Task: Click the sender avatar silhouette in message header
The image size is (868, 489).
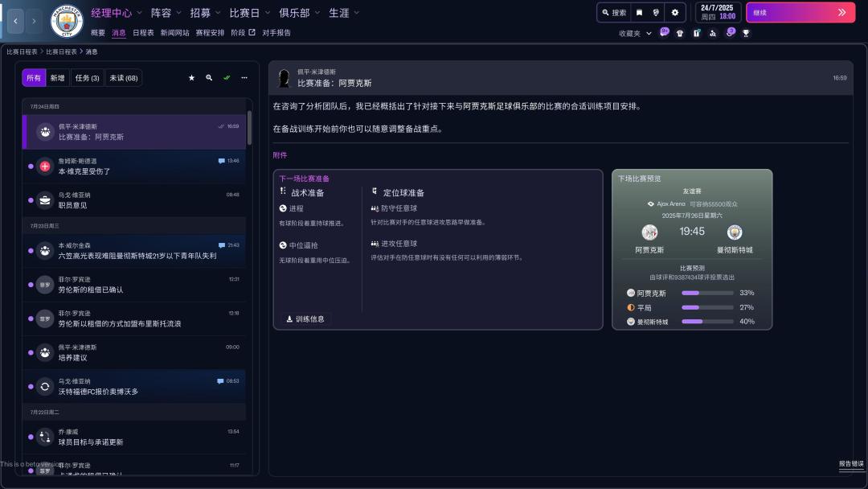Action: pos(284,78)
